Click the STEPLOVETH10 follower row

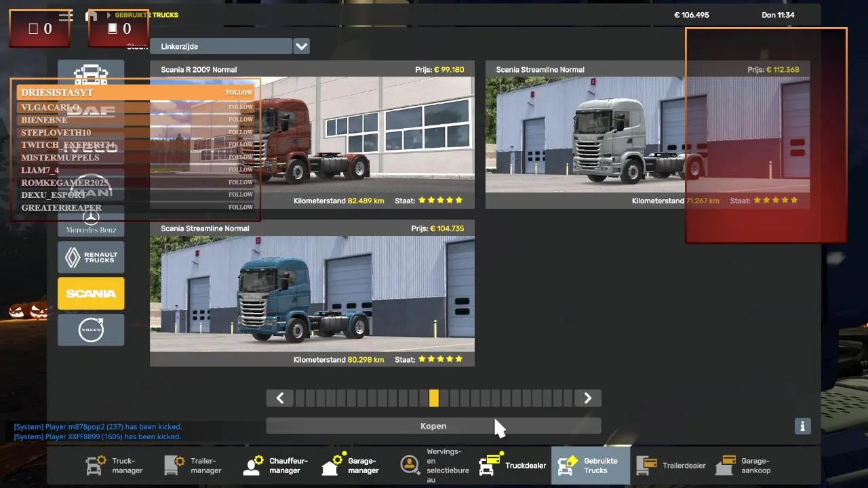[136, 132]
